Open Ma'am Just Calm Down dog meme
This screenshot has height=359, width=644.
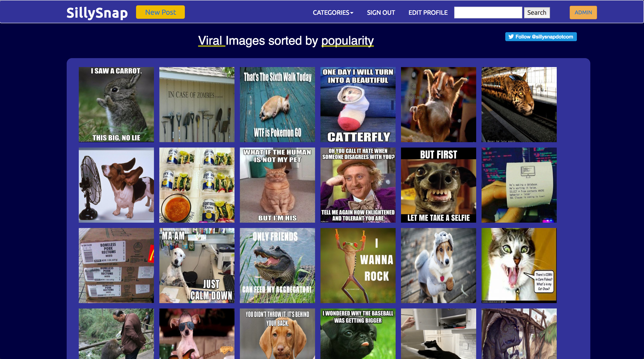[x=197, y=265]
